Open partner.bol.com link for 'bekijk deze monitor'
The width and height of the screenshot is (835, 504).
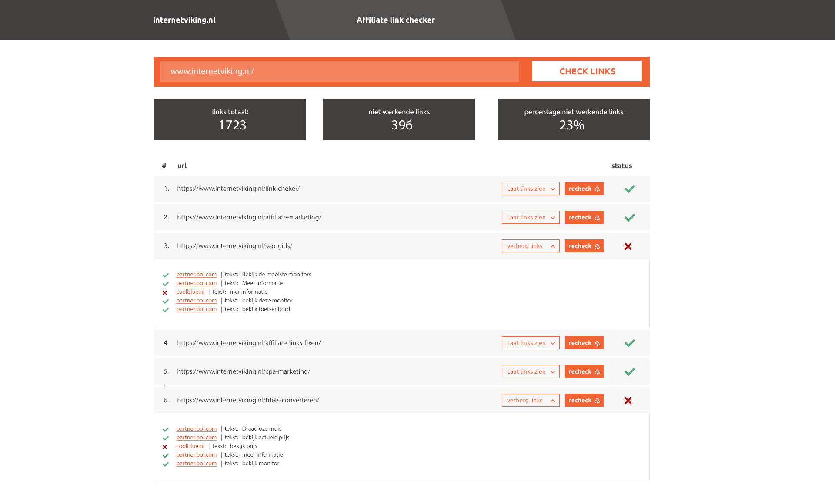pyautogui.click(x=196, y=301)
